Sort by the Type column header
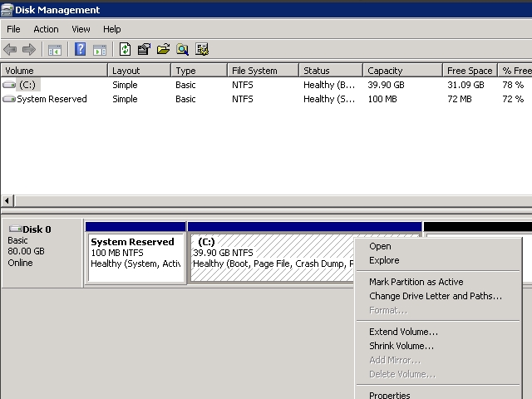The width and height of the screenshot is (532, 399). [199, 70]
